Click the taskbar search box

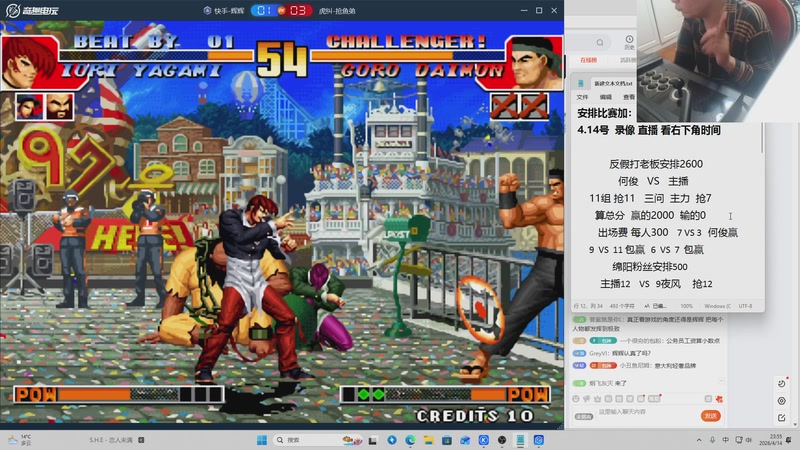tap(317, 440)
